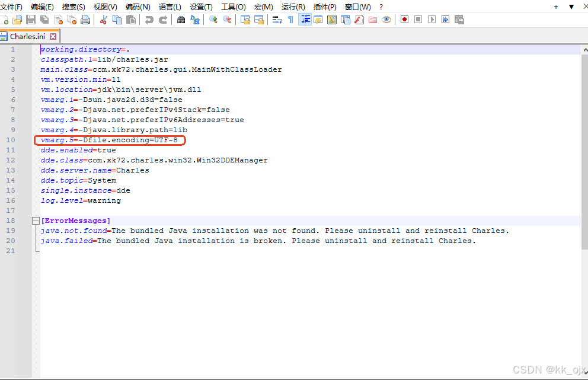Screen dimensions: 588x380
Task: Create a new file with the New icon
Action: [4, 20]
